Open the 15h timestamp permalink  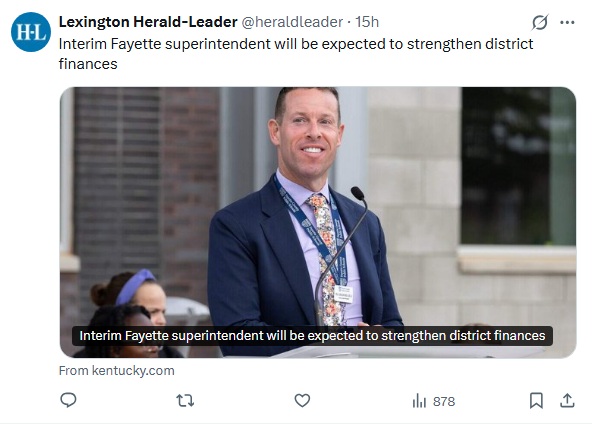[x=367, y=22]
